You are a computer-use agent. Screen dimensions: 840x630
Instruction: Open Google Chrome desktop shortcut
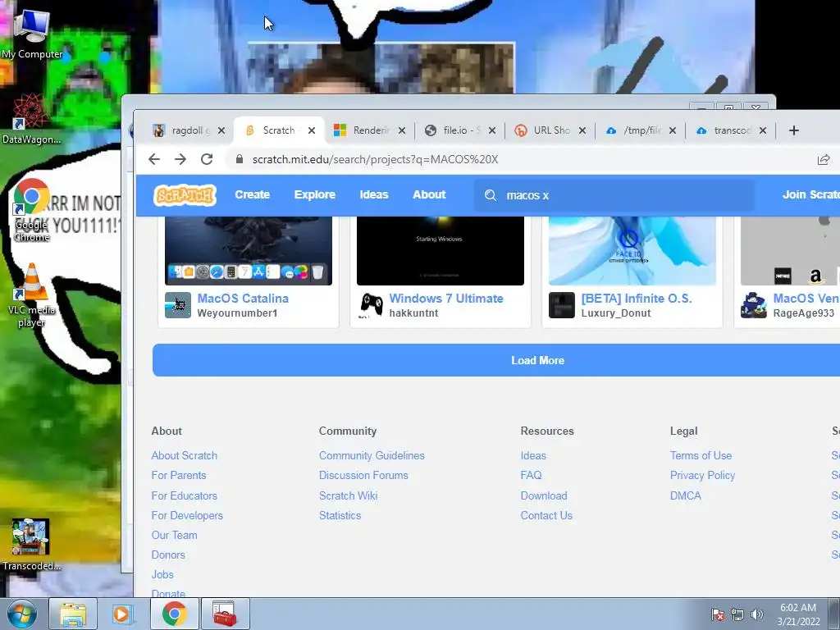click(x=32, y=210)
